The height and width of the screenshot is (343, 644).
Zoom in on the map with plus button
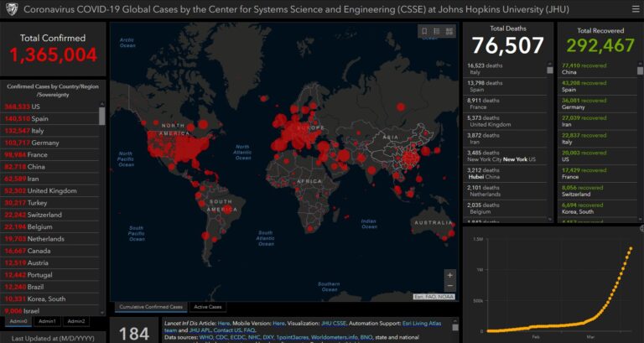449,275
